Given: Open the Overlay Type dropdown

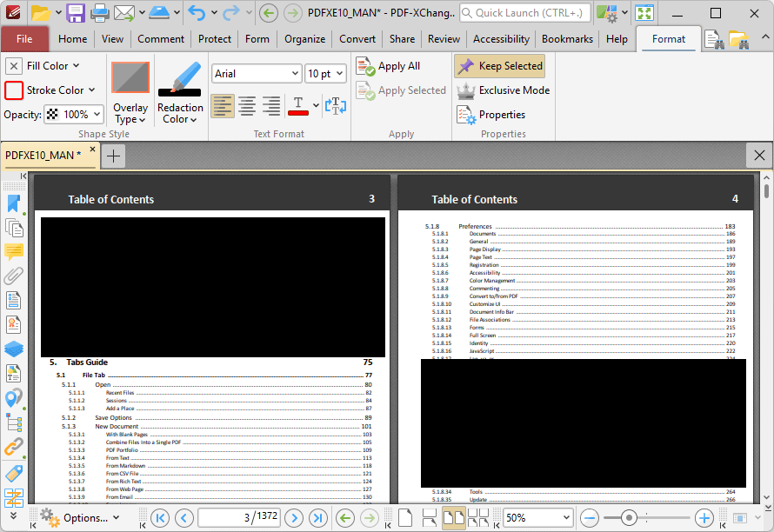Looking at the screenshot, I should (130, 114).
